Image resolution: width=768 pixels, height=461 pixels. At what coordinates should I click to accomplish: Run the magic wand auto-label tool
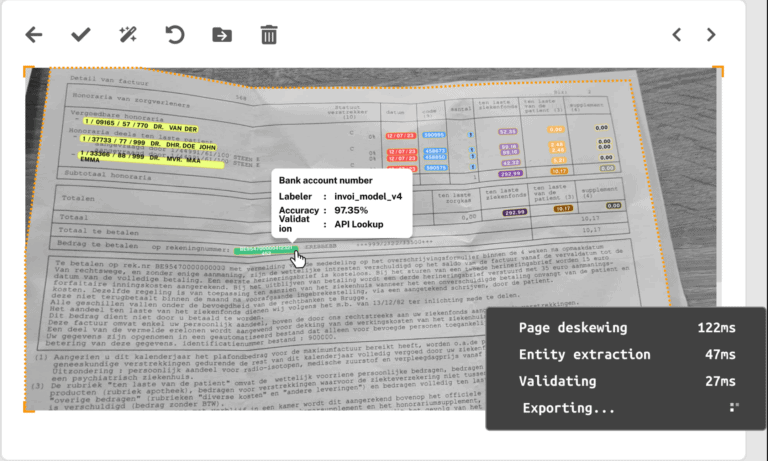click(x=128, y=35)
